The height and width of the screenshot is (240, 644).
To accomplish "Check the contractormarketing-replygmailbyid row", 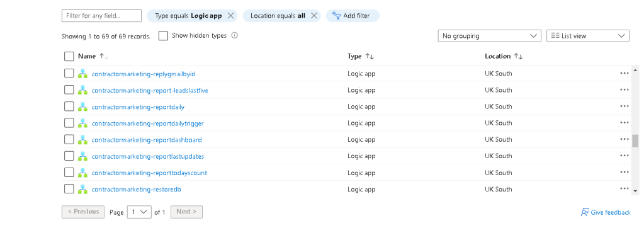I will click(x=69, y=74).
